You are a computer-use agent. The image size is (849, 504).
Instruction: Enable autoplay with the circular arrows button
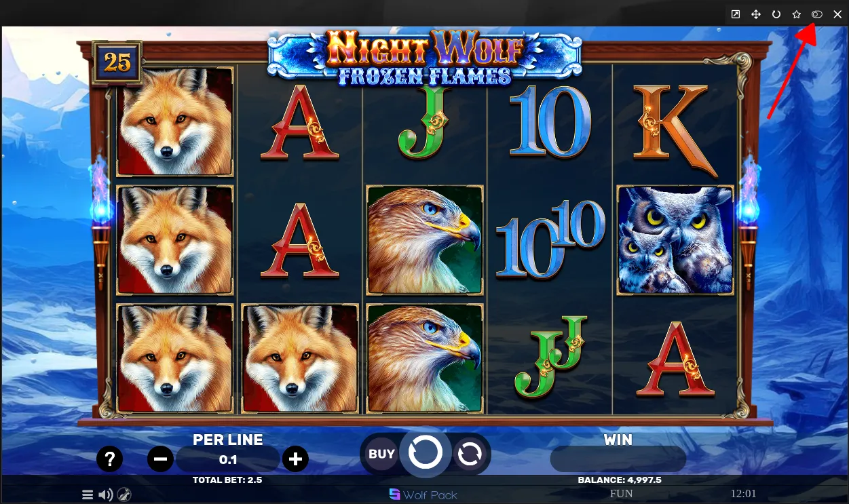pos(469,454)
